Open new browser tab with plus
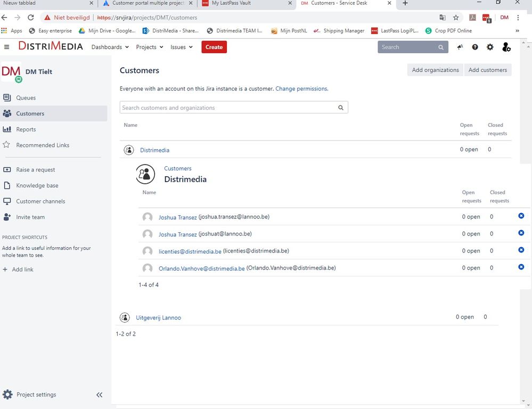532x409 pixels. (405, 3)
